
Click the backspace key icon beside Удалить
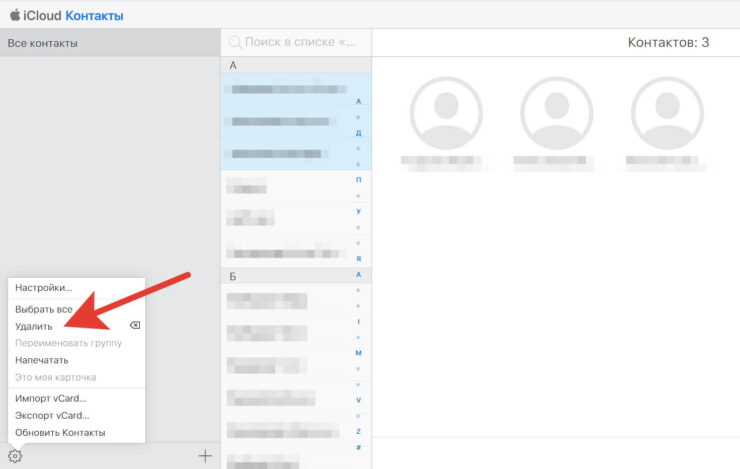tap(135, 326)
